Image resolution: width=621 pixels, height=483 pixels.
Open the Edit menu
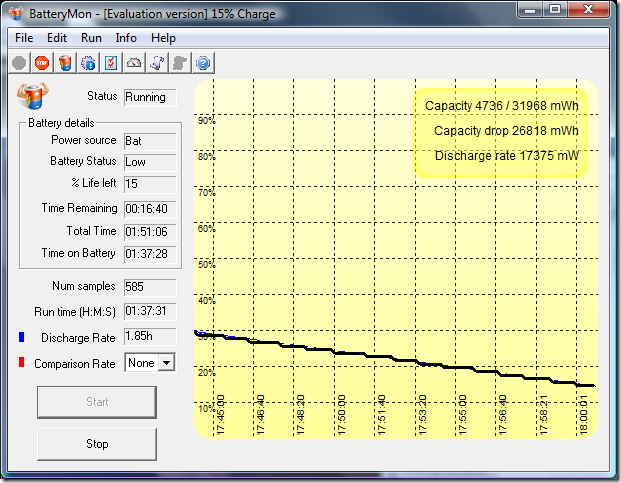[x=57, y=38]
